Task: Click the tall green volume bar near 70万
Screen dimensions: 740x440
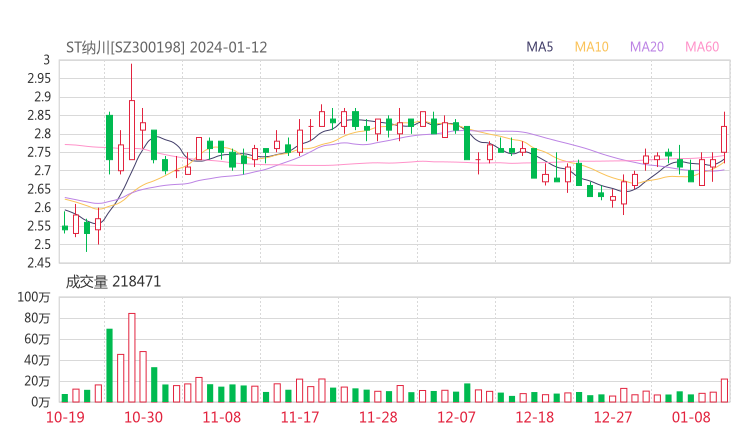Action: coord(109,365)
